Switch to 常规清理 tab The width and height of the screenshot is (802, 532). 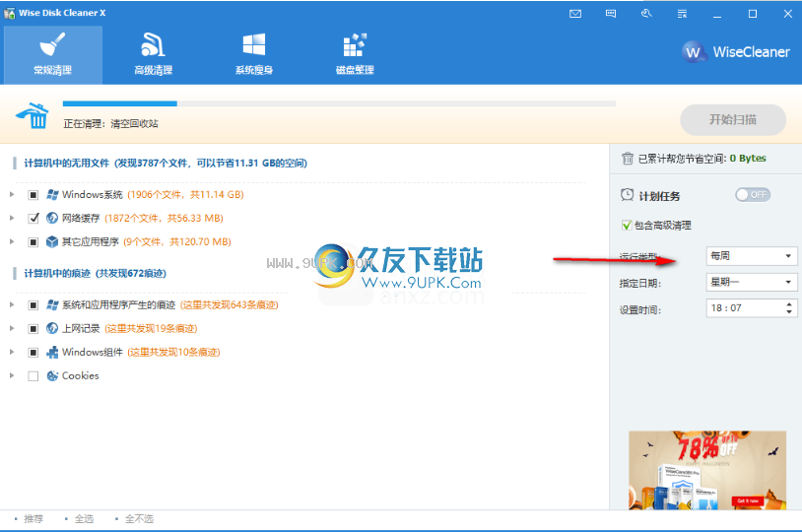(53, 55)
